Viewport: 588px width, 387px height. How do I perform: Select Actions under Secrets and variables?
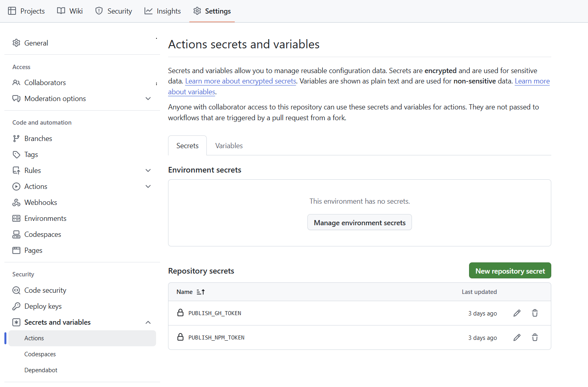coord(82,338)
